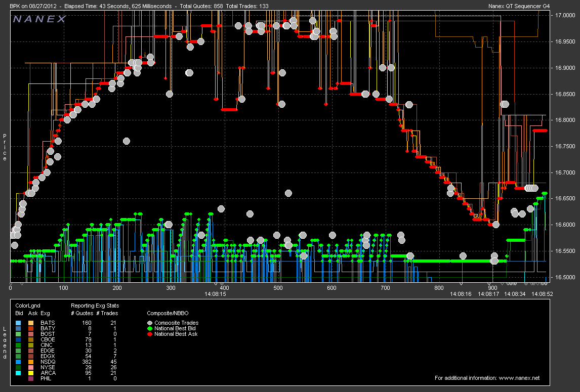Pick the BATY bid color swatch
580x392 pixels.
coord(19,328)
